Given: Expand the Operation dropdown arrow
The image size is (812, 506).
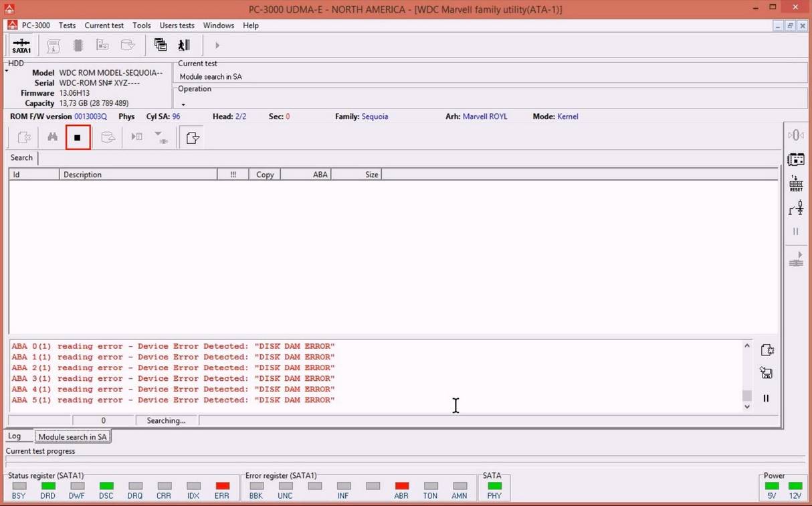Looking at the screenshot, I should tap(183, 104).
